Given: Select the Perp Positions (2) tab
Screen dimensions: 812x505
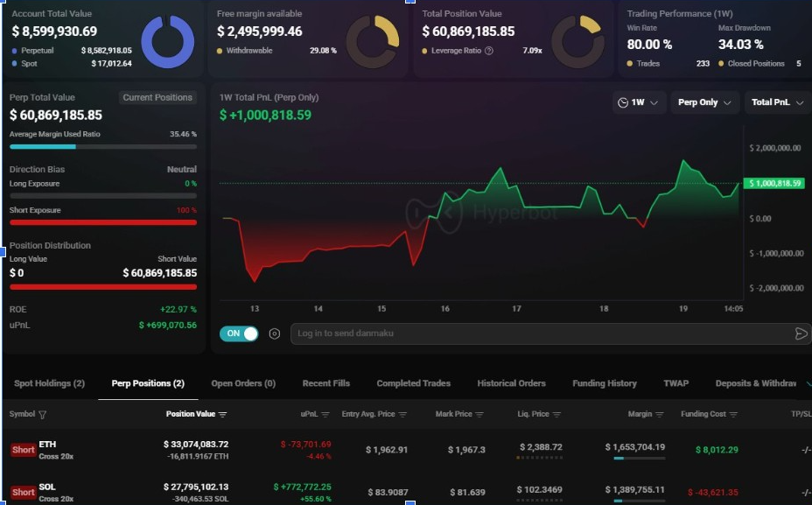Looking at the screenshot, I should coord(148,383).
